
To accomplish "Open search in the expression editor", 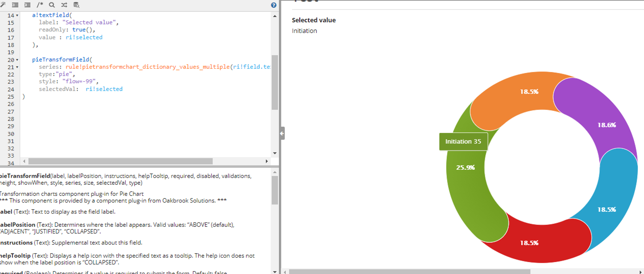I will pyautogui.click(x=52, y=5).
